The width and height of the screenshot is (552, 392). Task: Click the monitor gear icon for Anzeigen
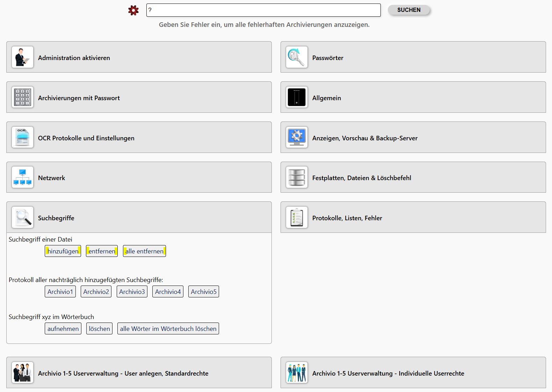click(297, 137)
